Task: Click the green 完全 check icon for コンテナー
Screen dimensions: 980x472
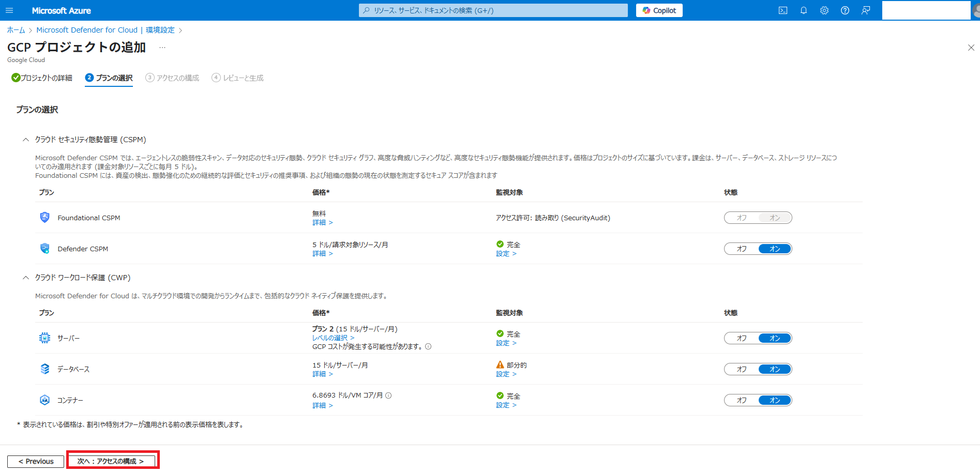Action: click(x=500, y=395)
